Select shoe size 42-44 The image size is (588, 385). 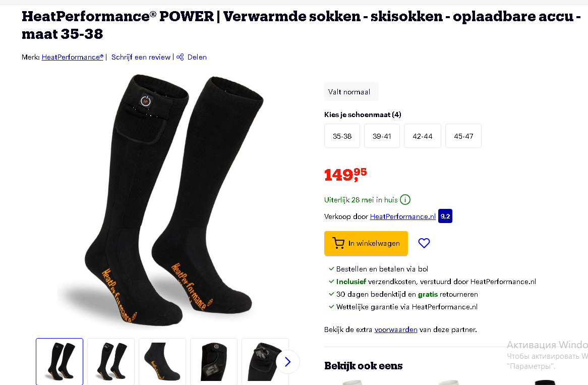[x=422, y=136]
